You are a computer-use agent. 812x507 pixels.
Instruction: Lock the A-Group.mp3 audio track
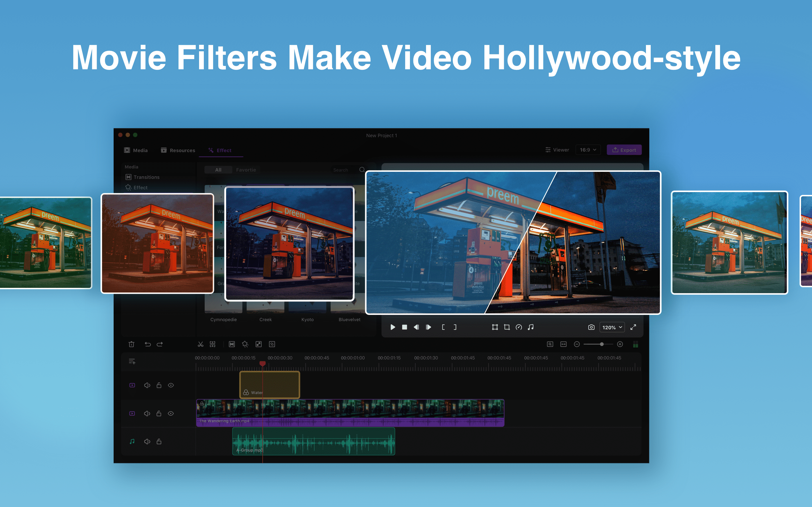point(159,442)
